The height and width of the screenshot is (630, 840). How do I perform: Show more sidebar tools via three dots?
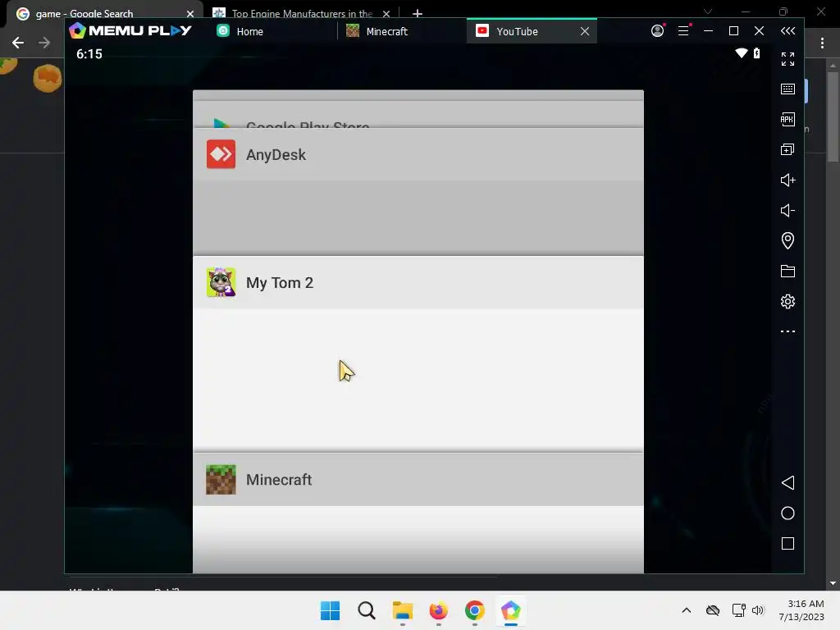(x=787, y=331)
